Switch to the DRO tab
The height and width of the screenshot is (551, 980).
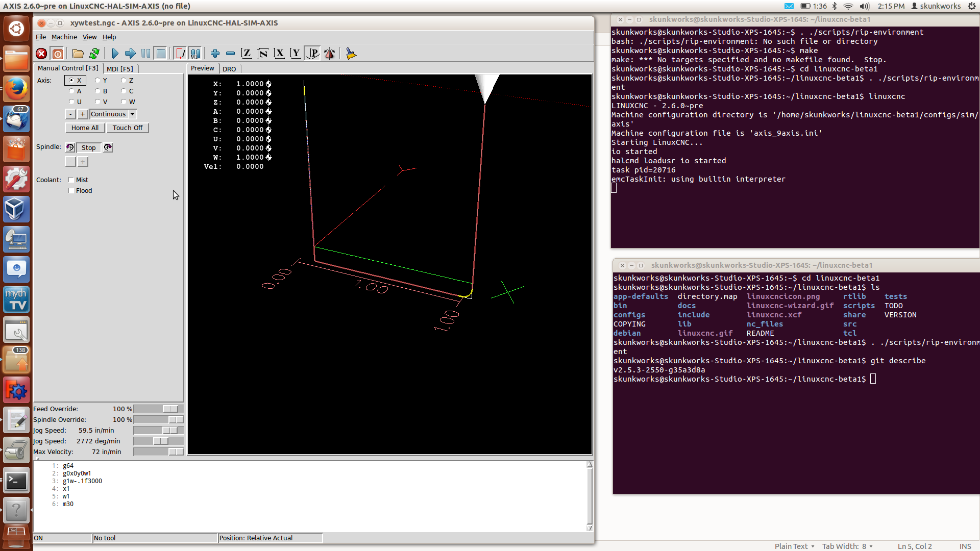pyautogui.click(x=229, y=68)
